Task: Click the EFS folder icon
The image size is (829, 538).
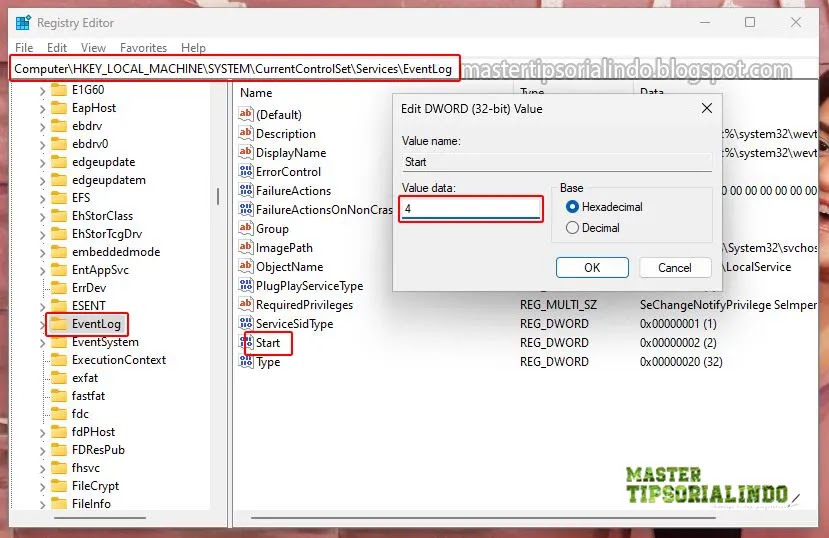Action: tap(59, 197)
